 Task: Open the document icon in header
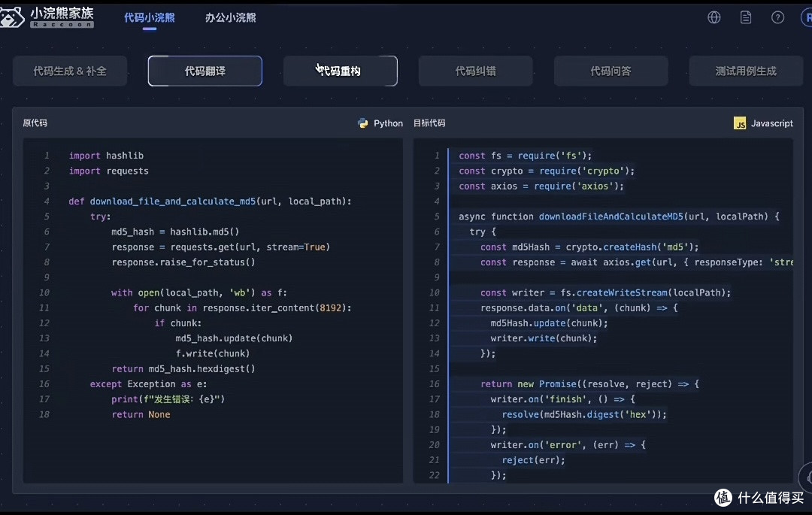(x=746, y=17)
